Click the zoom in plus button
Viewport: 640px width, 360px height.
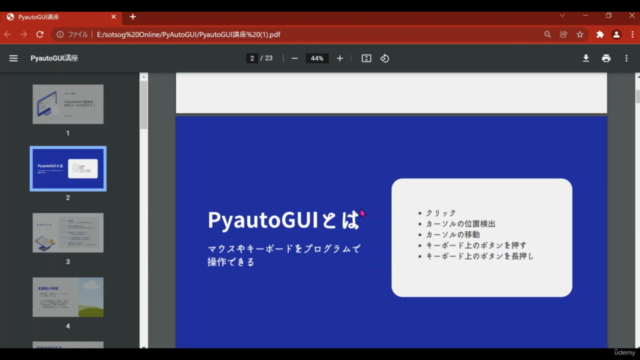(340, 58)
